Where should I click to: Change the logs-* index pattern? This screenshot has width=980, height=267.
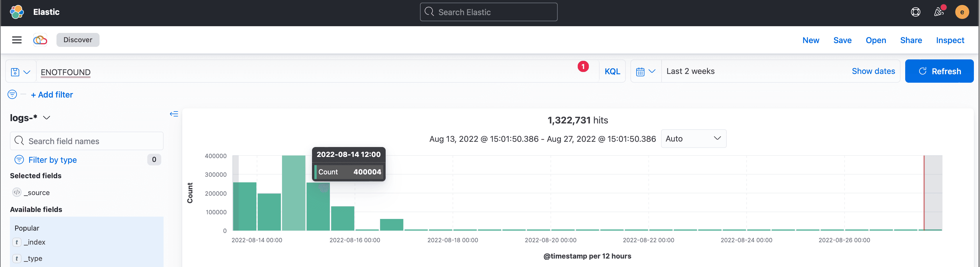pos(31,118)
